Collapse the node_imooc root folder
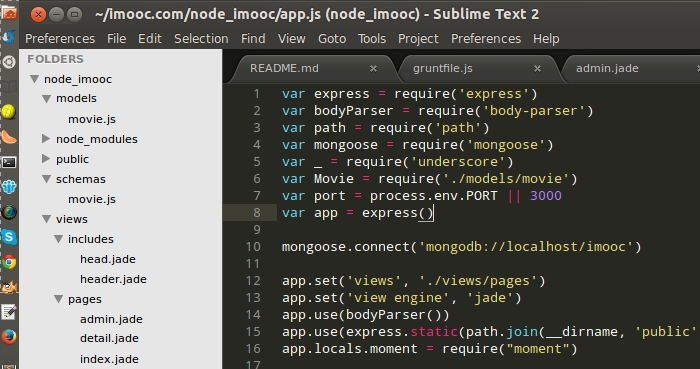Image resolution: width=700 pixels, height=369 pixels. 35,79
